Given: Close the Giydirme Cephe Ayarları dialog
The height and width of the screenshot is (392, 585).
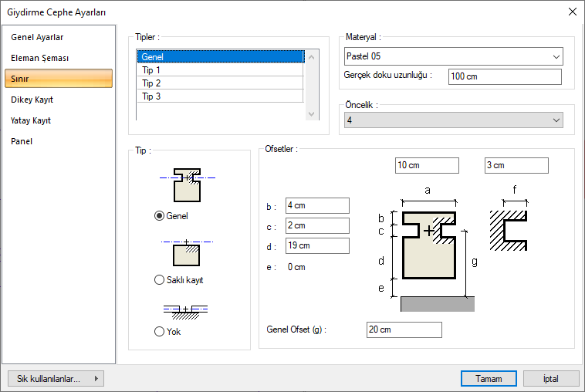Looking at the screenshot, I should point(572,12).
